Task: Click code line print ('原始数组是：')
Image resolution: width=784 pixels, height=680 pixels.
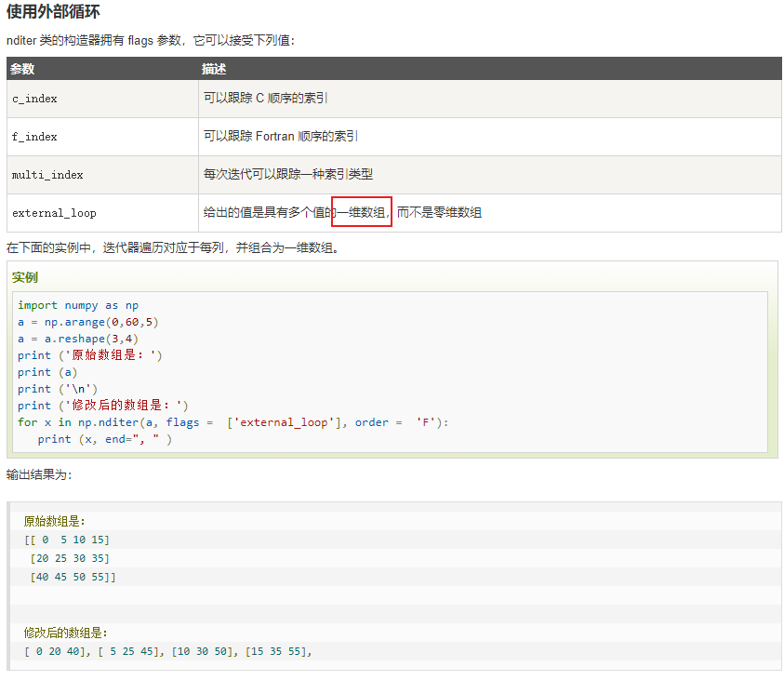Action: (x=90, y=355)
